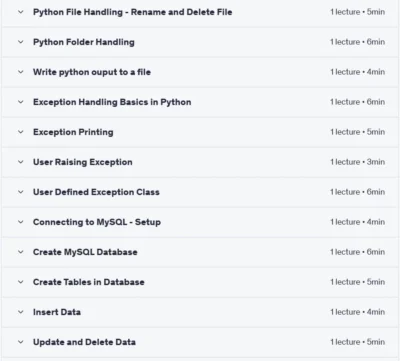
Task: Open the Exception Printing section title
Action: click(x=73, y=132)
